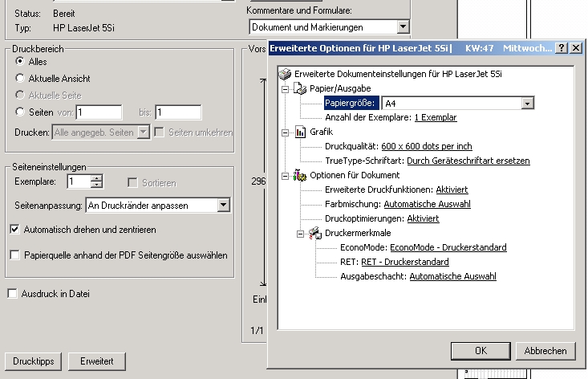Image resolution: width=588 pixels, height=379 pixels.
Task: Open the Drucktipps button
Action: coord(34,361)
